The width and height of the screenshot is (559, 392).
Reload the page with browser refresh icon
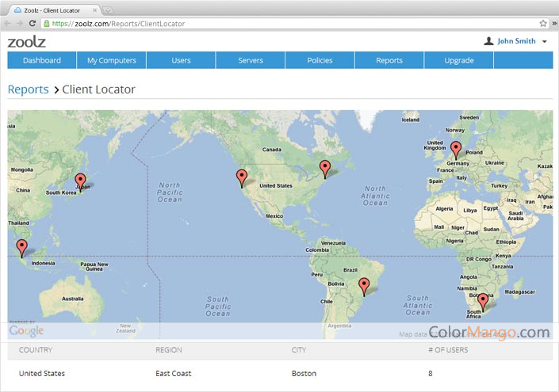click(x=33, y=24)
